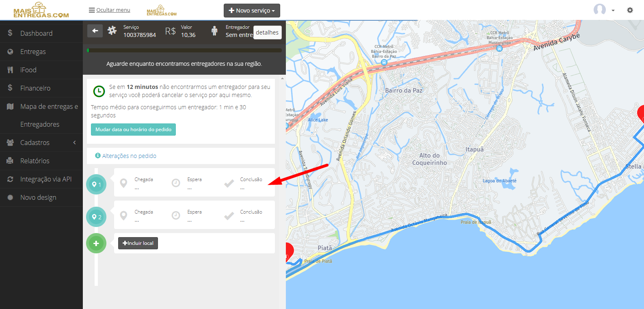
Task: Click the green clock icon
Action: click(99, 91)
